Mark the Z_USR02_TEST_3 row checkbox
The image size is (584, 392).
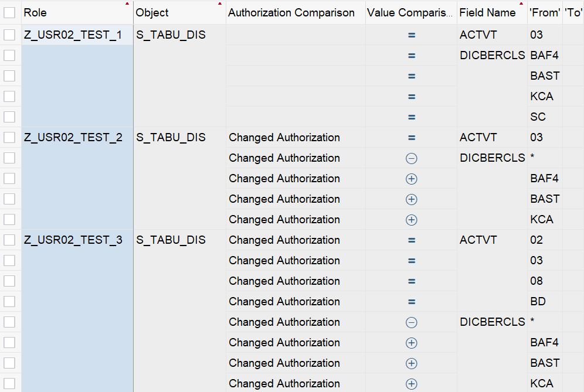(9, 240)
